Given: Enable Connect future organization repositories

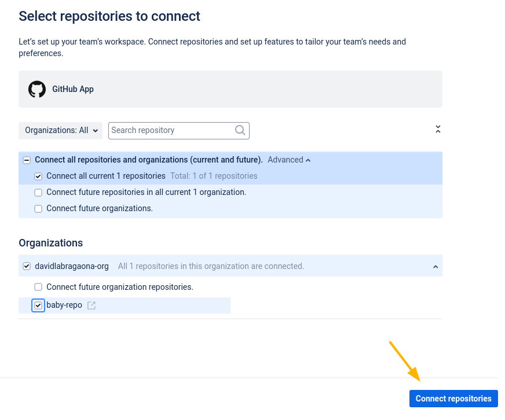Looking at the screenshot, I should [38, 287].
